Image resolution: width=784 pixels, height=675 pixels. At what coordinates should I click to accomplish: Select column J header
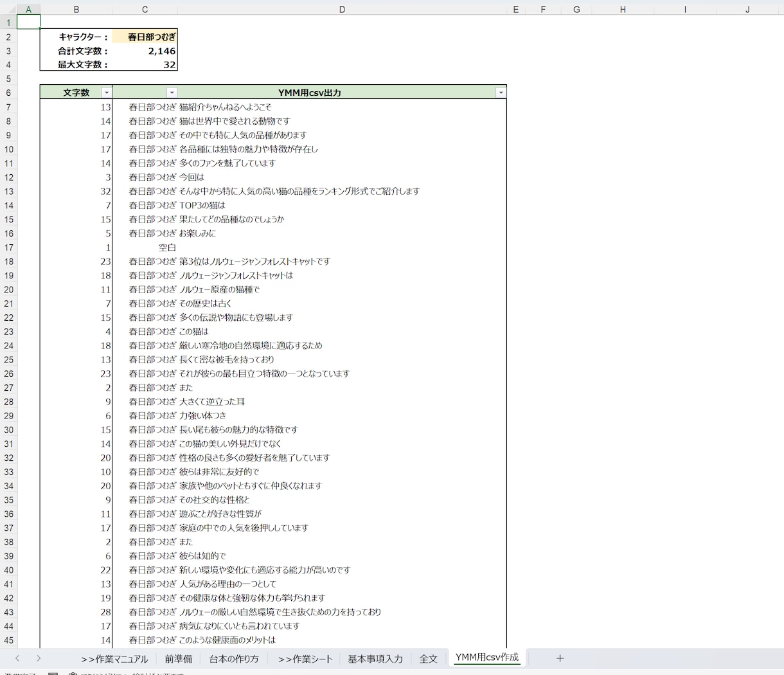coord(747,9)
